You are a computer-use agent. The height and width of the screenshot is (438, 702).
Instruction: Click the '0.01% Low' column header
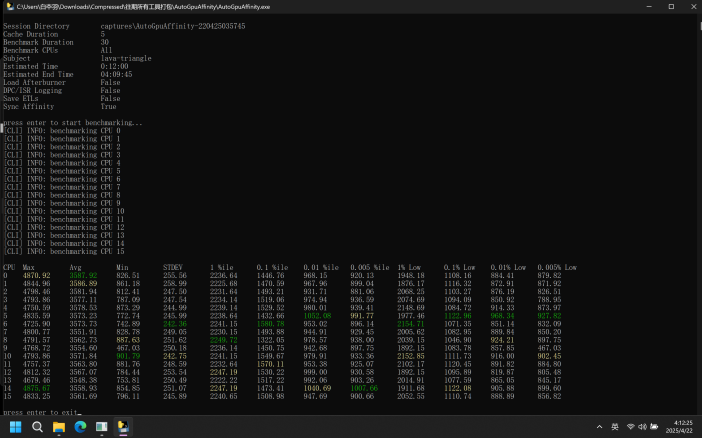point(508,267)
